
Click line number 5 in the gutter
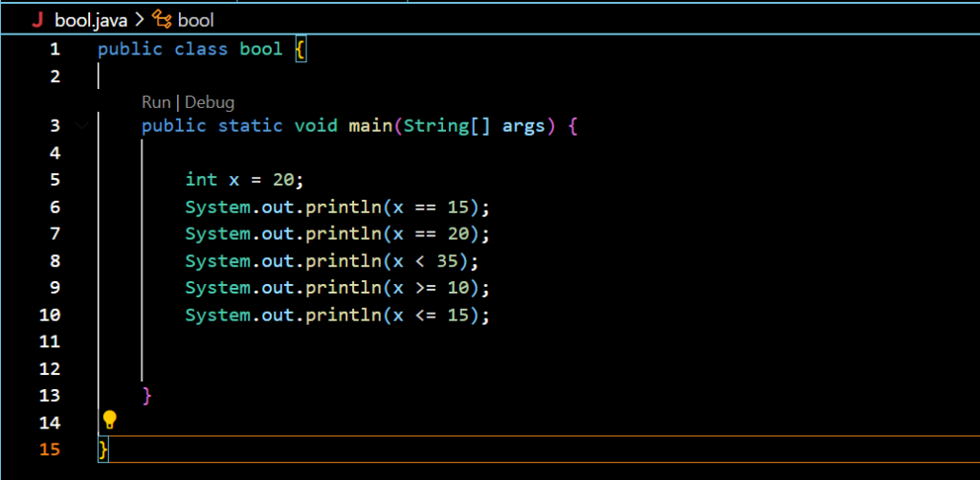point(55,180)
